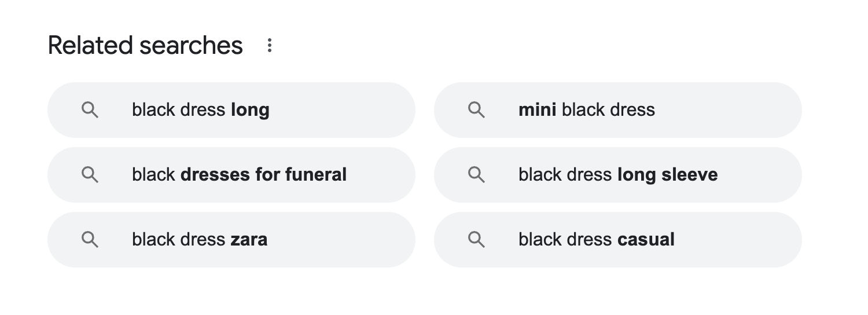
Task: Click the search icon next to 'mini black dress'
Action: (x=476, y=110)
